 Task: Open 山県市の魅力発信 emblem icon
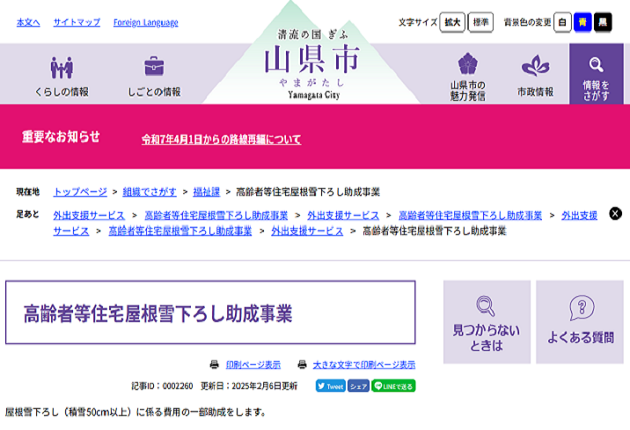tap(467, 75)
